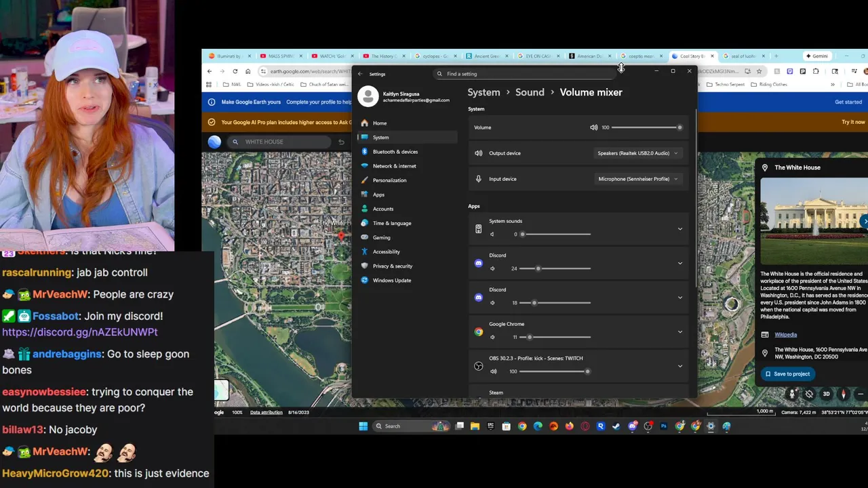The image size is (868, 488).
Task: Click the 'Find a setting' search box
Action: click(x=526, y=74)
